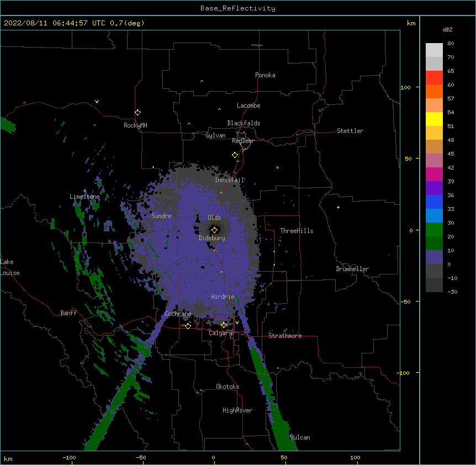Select the yellow V marker northwest of RockyMH
The image size is (476, 465).
[x=97, y=102]
